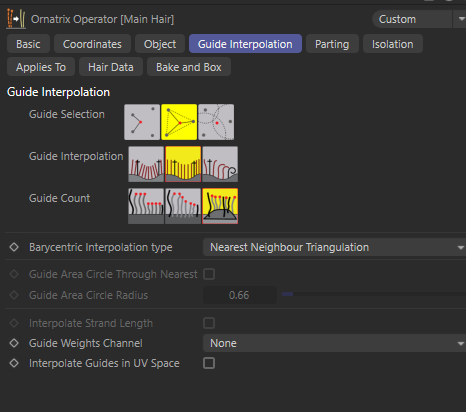Click the Ornatrix Operator object icon
Image resolution: width=466 pixels, height=412 pixels.
(16, 19)
